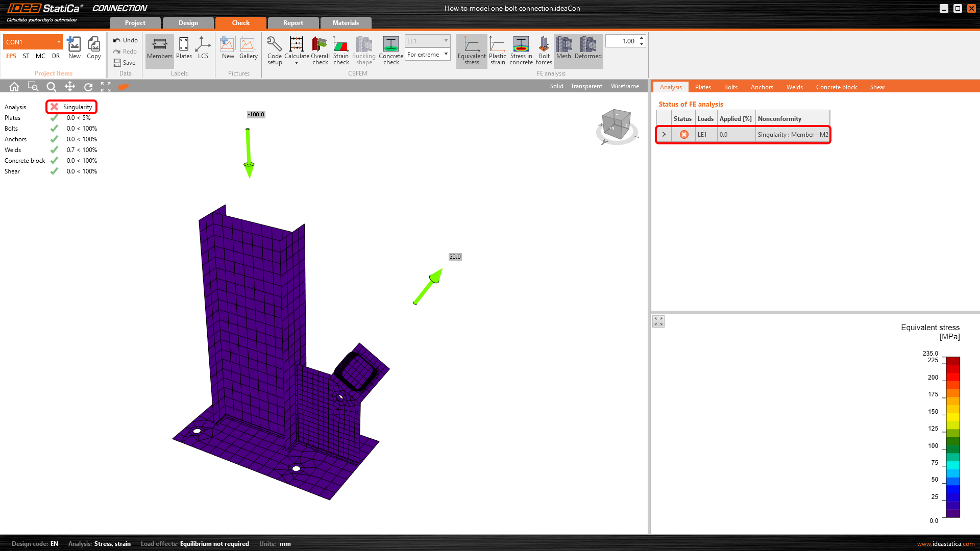Click the Equivalent stress color scale
The height and width of the screenshot is (551, 980).
(x=952, y=437)
